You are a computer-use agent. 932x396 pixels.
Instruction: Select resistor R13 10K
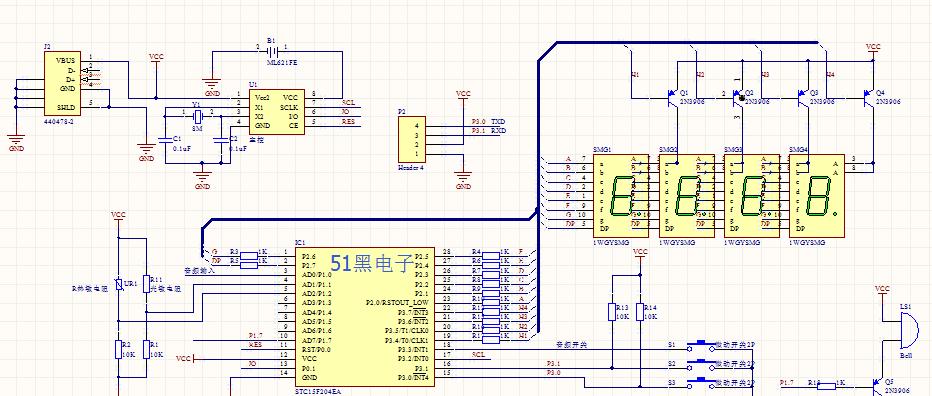612,312
